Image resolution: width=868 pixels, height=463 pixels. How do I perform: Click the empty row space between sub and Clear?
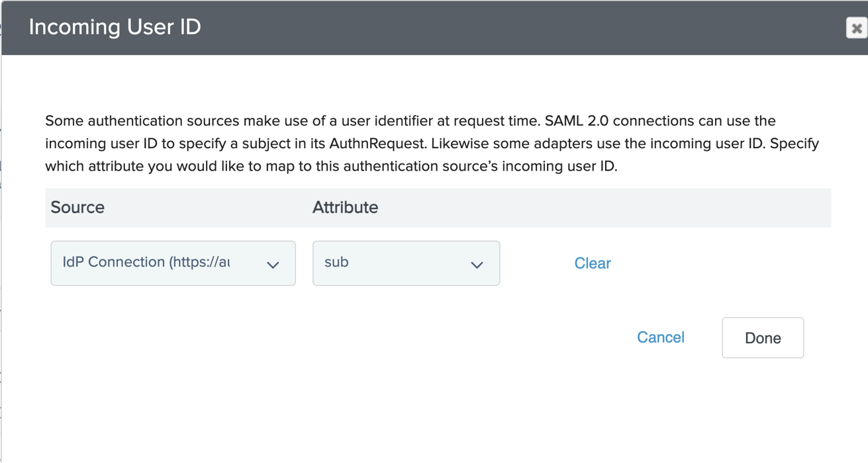[536, 263]
